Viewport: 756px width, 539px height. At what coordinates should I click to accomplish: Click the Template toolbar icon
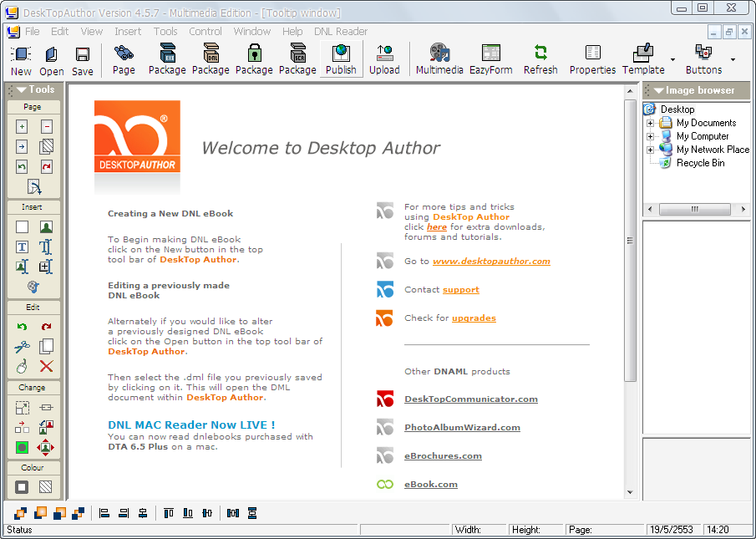coord(643,60)
